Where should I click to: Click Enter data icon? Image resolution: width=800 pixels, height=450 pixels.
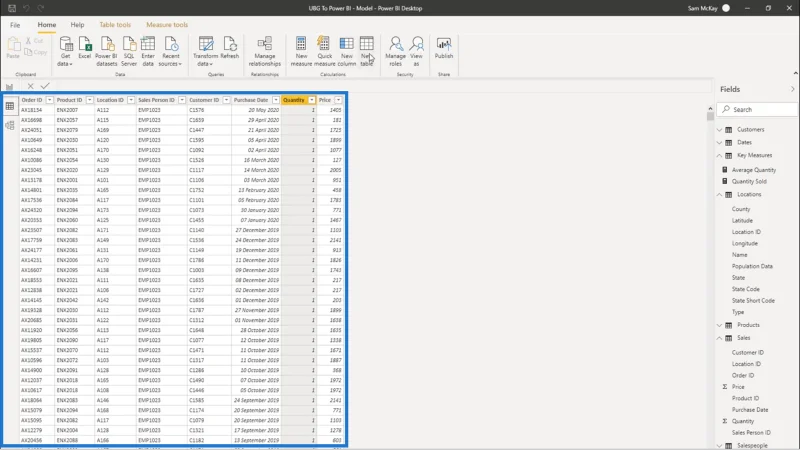click(148, 51)
